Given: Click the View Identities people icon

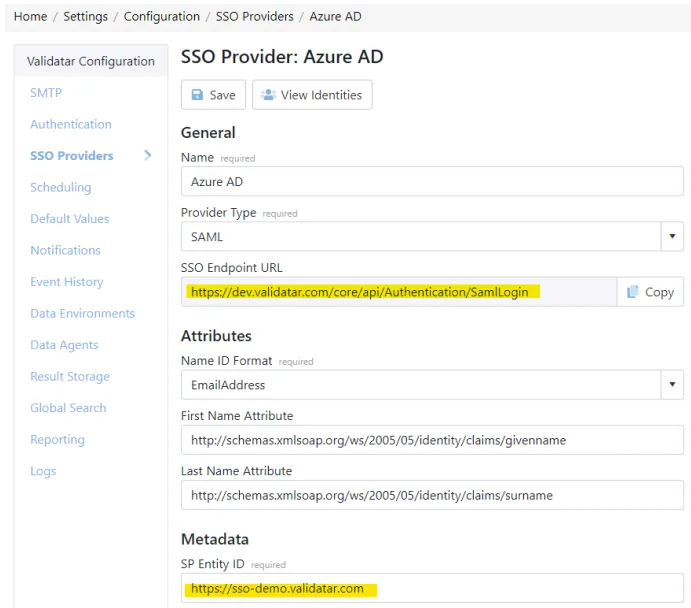Looking at the screenshot, I should pyautogui.click(x=268, y=95).
